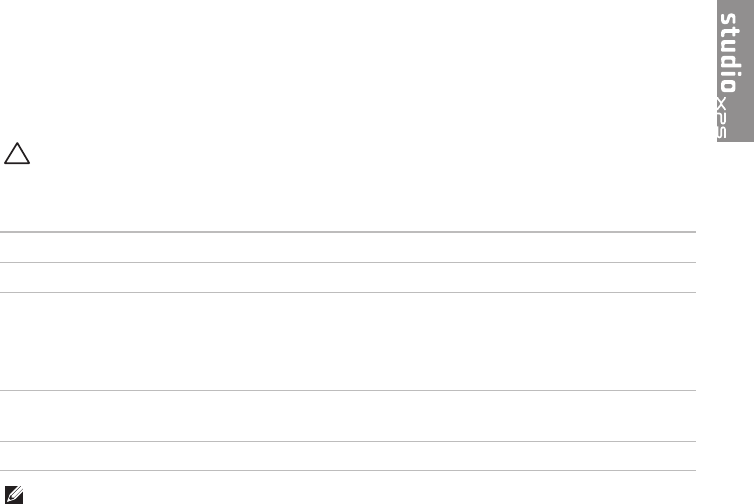Select the second empty table row
Screen dimensions: 754x504
[x=348, y=278]
